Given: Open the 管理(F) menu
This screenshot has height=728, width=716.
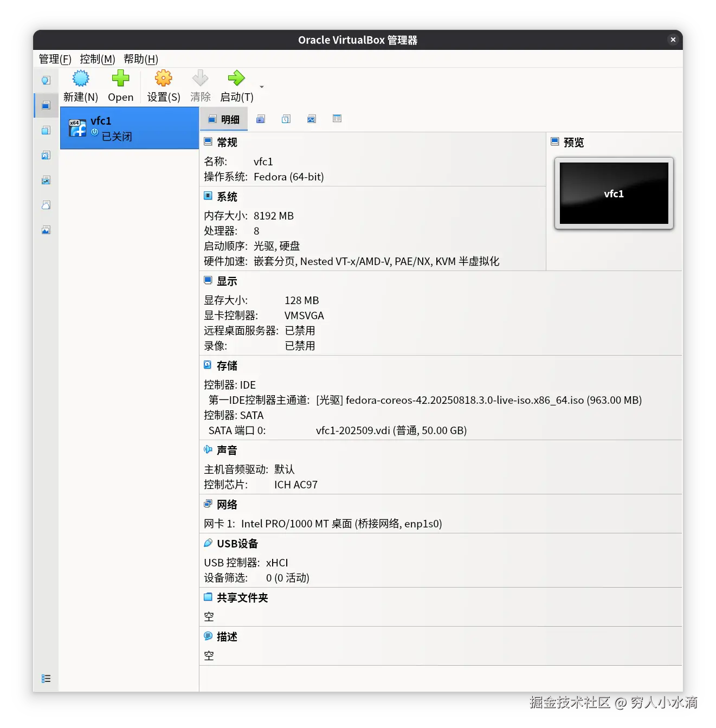Looking at the screenshot, I should pyautogui.click(x=55, y=59).
